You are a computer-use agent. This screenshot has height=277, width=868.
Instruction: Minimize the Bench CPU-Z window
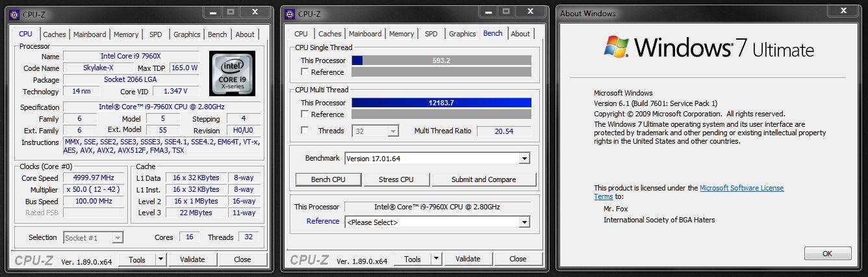click(489, 12)
